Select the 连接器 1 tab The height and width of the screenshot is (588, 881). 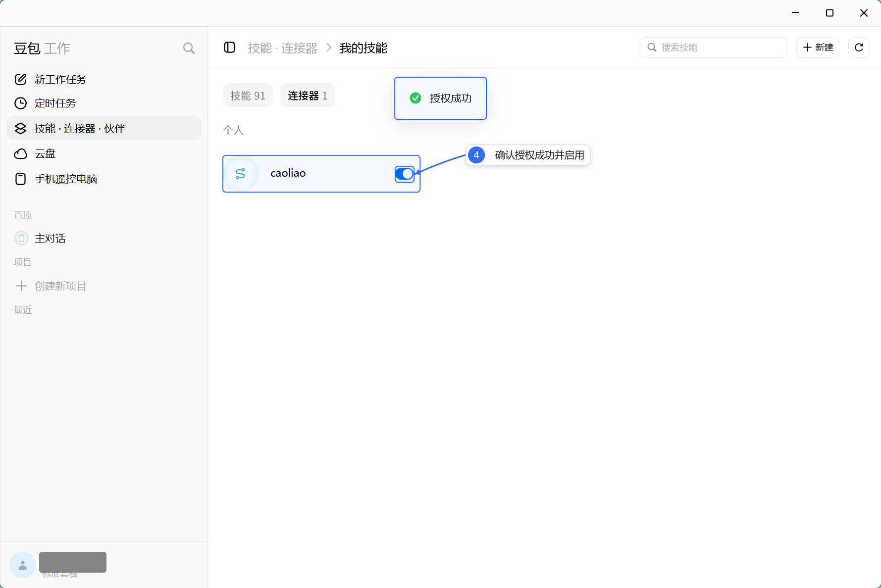(308, 95)
